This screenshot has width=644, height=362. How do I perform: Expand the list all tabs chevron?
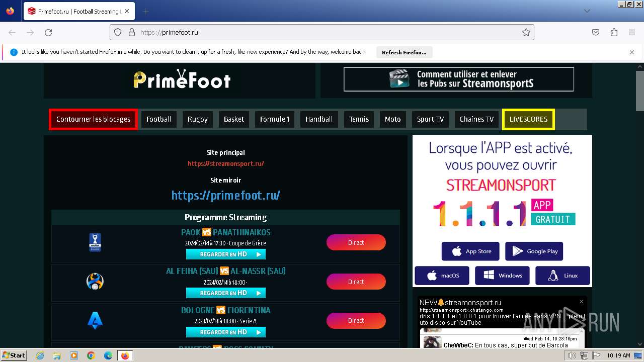(587, 11)
